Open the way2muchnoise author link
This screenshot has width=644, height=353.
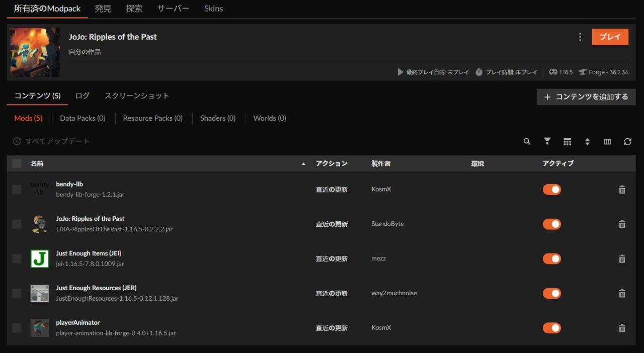pos(394,293)
